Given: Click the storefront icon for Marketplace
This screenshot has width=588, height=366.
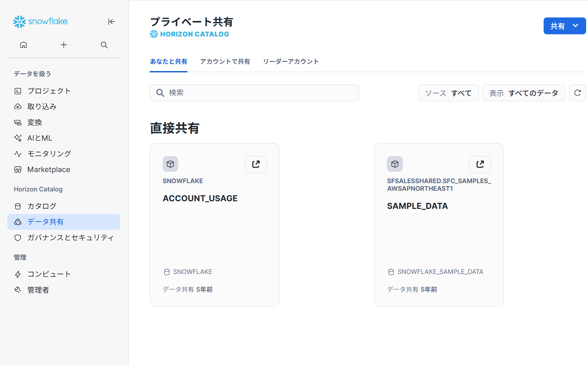Looking at the screenshot, I should pos(18,170).
